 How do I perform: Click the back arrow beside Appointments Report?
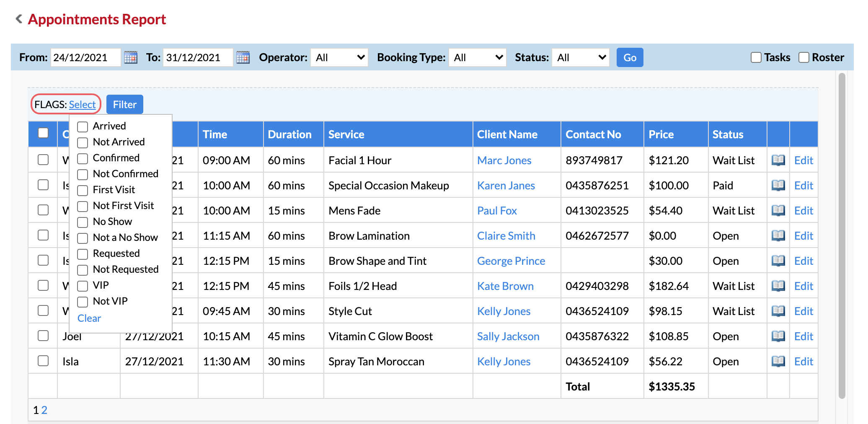[x=19, y=19]
